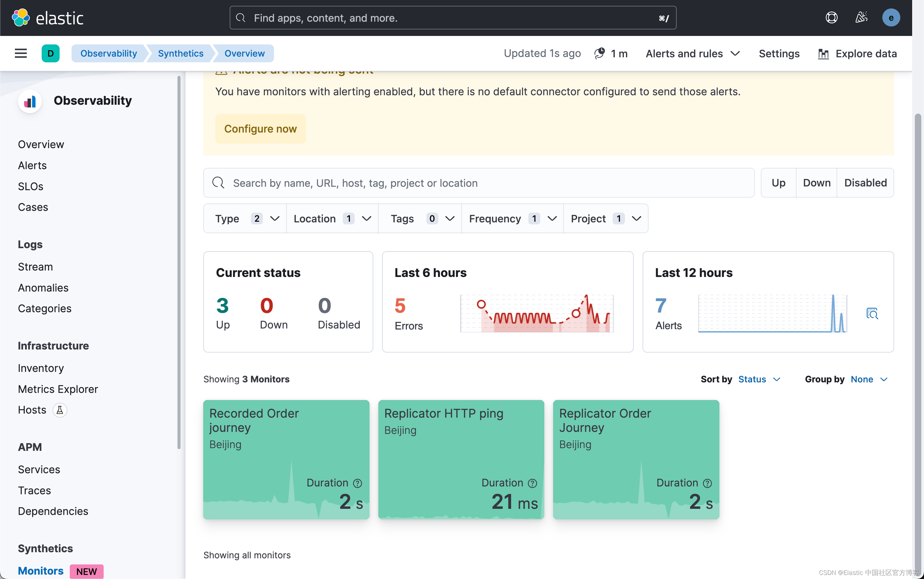The width and height of the screenshot is (924, 579).
Task: Click the Disabled status filter toggle
Action: [865, 182]
